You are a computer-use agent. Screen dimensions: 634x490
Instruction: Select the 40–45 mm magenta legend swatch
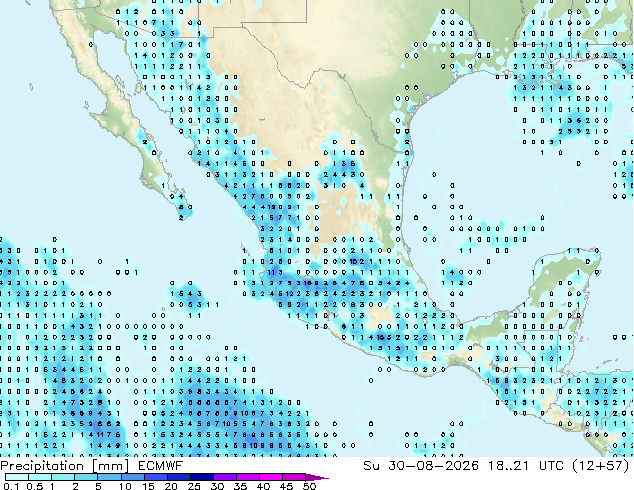coord(271,477)
